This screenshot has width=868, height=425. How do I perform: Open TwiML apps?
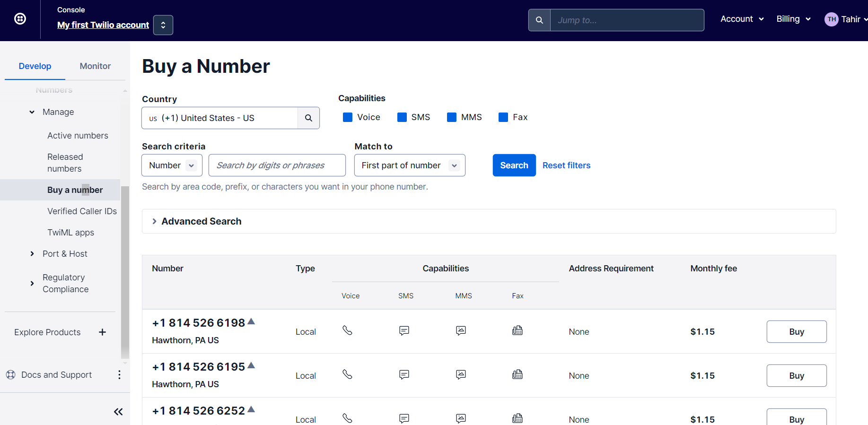point(70,233)
